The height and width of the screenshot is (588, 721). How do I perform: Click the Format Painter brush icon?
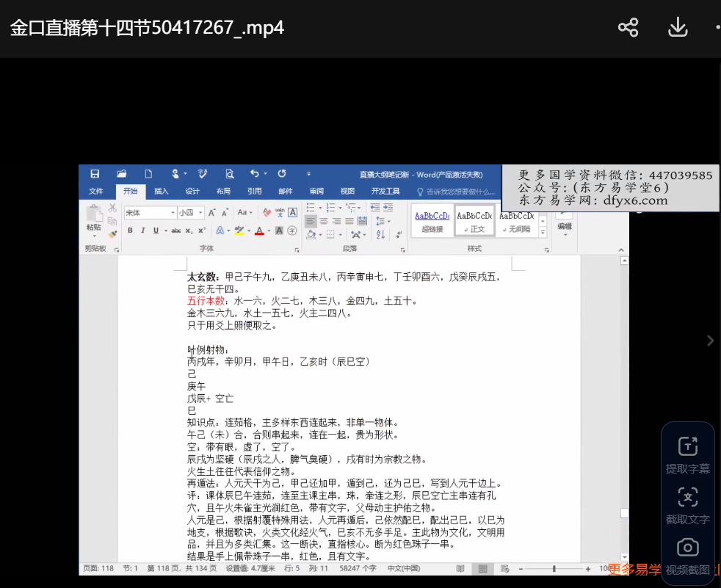(x=112, y=234)
